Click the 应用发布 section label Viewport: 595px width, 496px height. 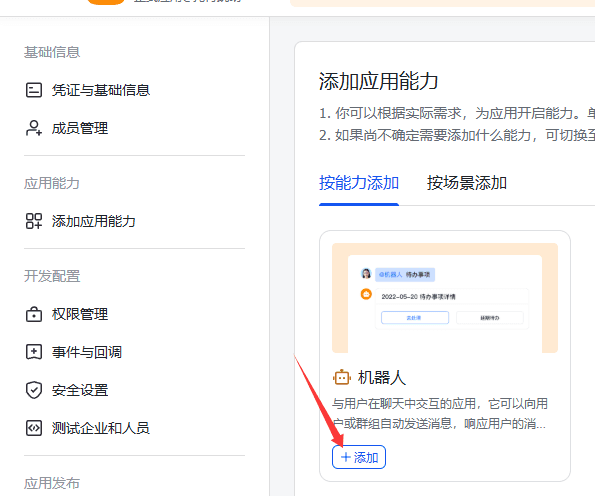[52, 483]
